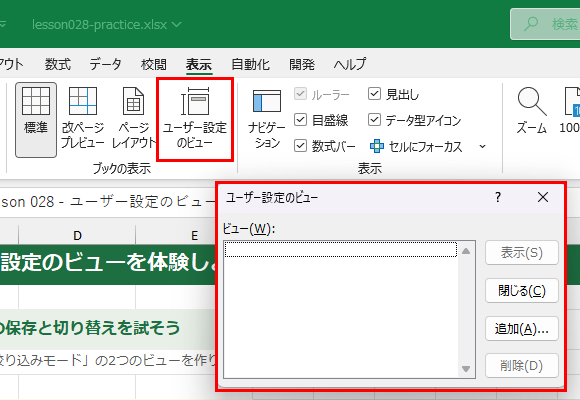The image size is (580, 400).
Task: Click the view list scroll-down arrow
Action: tap(466, 369)
